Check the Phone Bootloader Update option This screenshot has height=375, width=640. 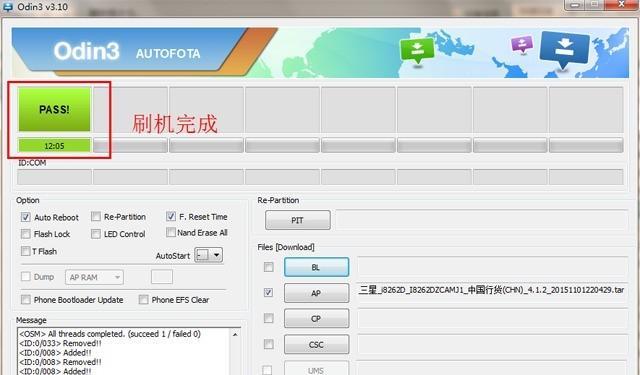(x=26, y=300)
